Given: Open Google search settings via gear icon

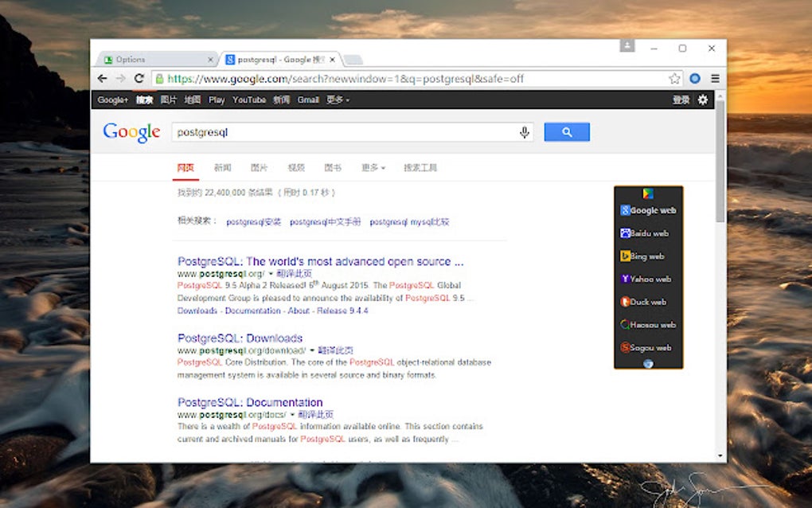Looking at the screenshot, I should (x=702, y=100).
